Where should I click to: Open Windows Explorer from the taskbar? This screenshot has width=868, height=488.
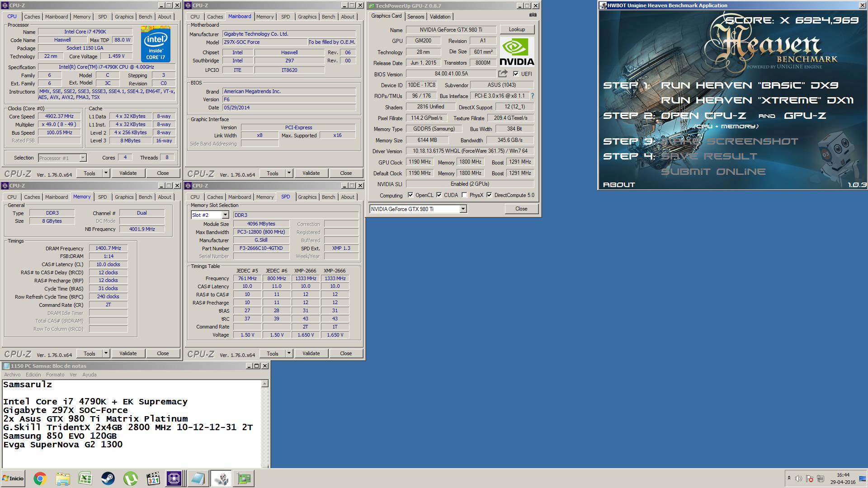(63, 479)
